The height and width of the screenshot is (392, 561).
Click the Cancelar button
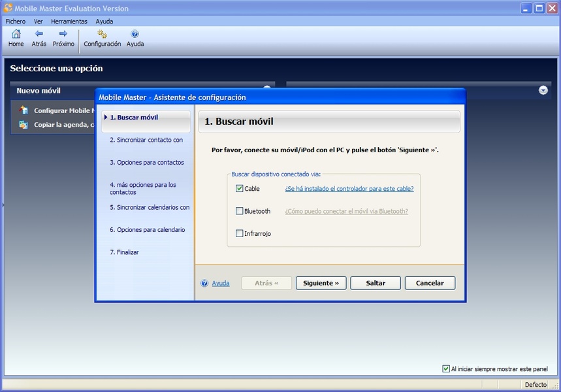(430, 283)
